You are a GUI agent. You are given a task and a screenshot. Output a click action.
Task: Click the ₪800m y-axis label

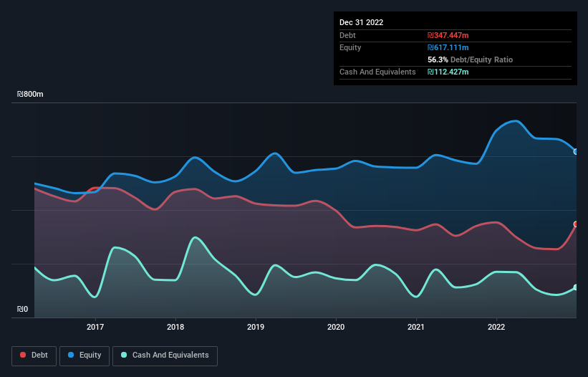coord(30,94)
